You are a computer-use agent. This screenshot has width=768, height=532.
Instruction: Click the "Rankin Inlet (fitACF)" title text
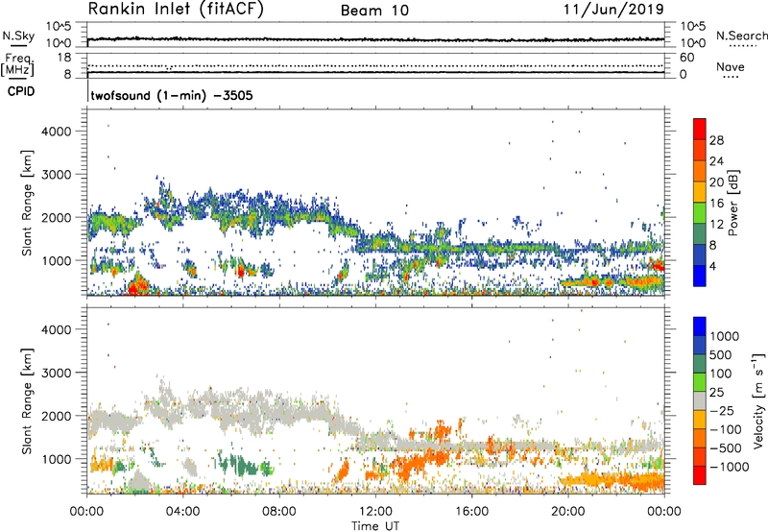tap(176, 10)
